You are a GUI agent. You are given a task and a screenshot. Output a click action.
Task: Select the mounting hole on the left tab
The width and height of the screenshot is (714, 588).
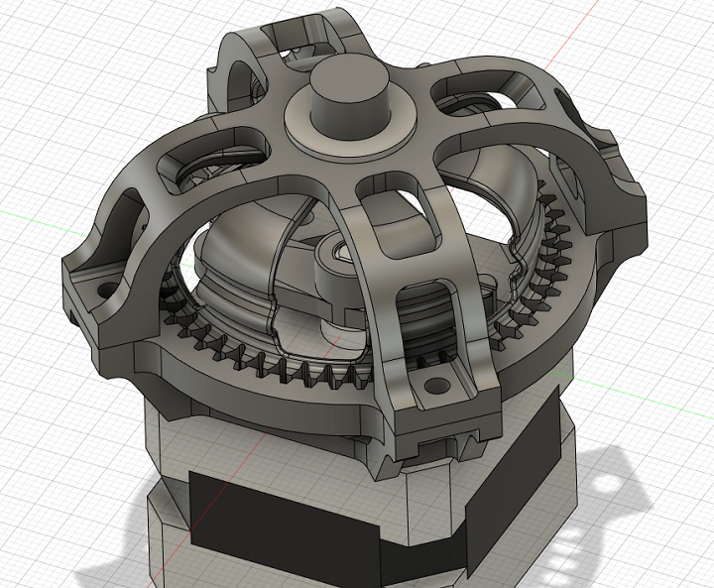(x=108, y=290)
